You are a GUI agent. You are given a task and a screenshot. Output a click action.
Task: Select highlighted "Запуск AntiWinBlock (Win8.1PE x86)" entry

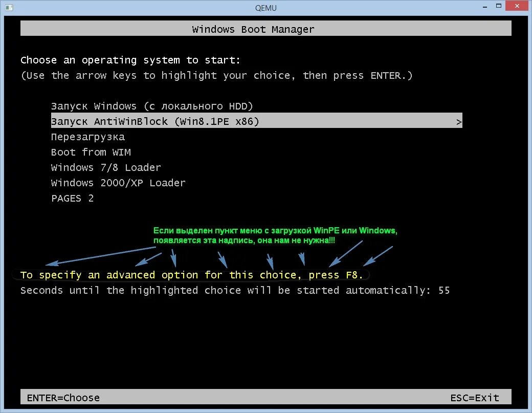coord(256,121)
